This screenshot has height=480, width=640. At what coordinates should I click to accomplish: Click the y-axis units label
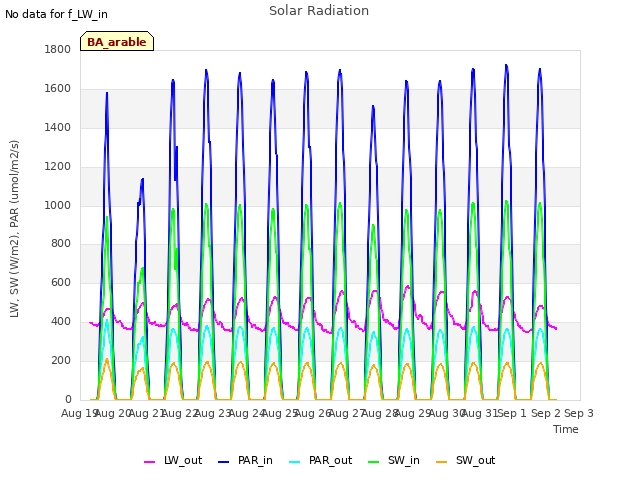click(x=14, y=229)
